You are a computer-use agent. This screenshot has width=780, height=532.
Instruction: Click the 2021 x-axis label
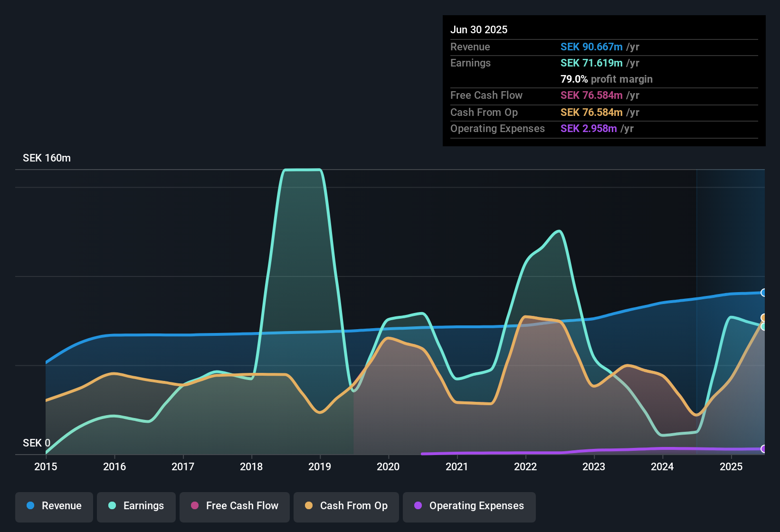click(457, 467)
